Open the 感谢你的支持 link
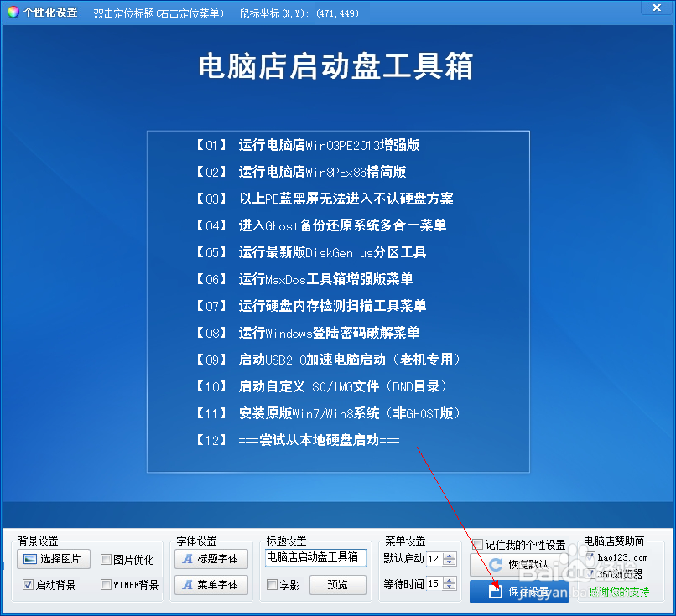The image size is (676, 616). click(x=620, y=591)
